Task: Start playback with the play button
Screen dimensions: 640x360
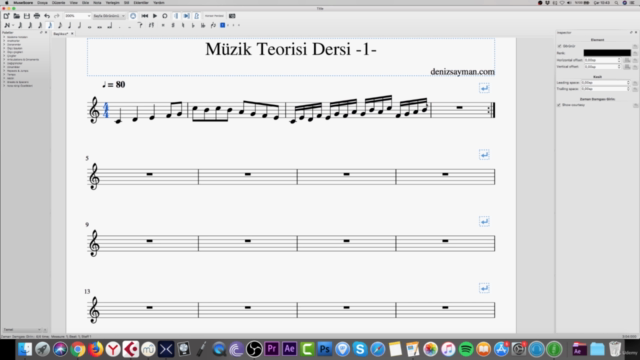Action: click(x=155, y=16)
